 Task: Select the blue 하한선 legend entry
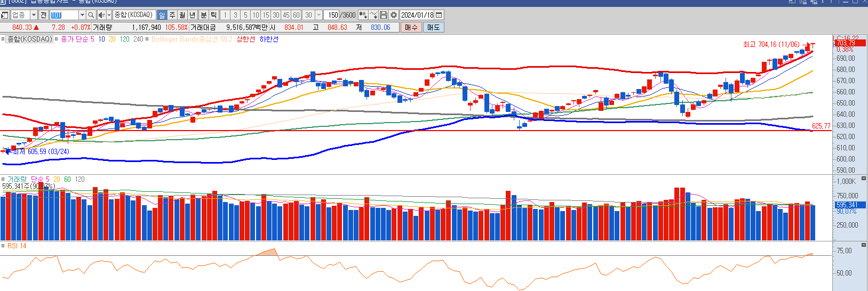269,39
